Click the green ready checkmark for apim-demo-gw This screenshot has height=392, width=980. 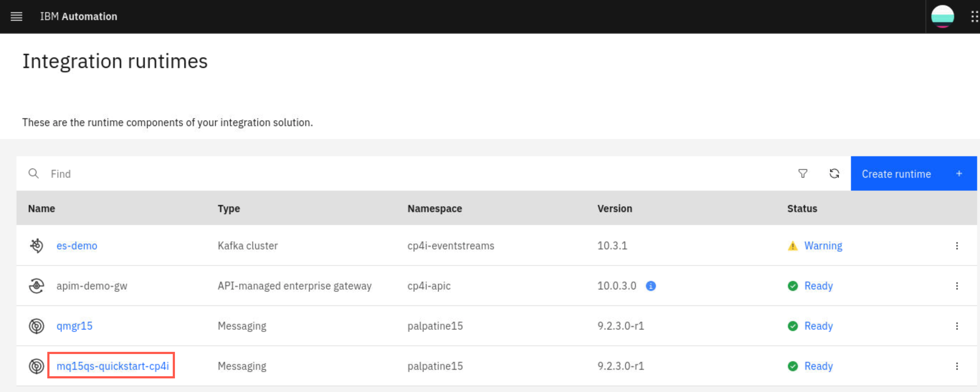coord(793,286)
